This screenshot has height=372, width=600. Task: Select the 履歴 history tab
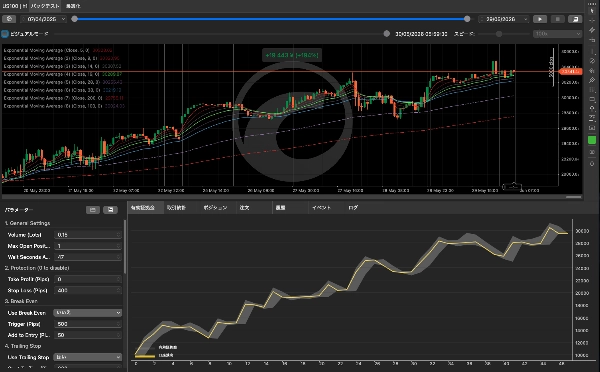click(280, 207)
